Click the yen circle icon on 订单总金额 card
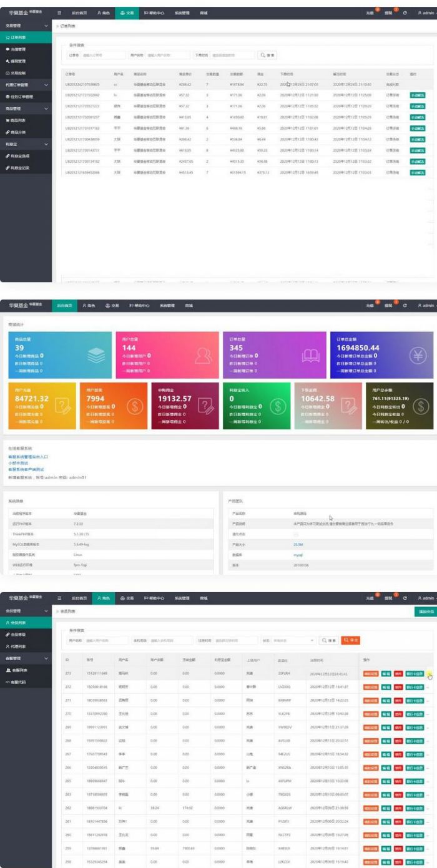 [417, 355]
